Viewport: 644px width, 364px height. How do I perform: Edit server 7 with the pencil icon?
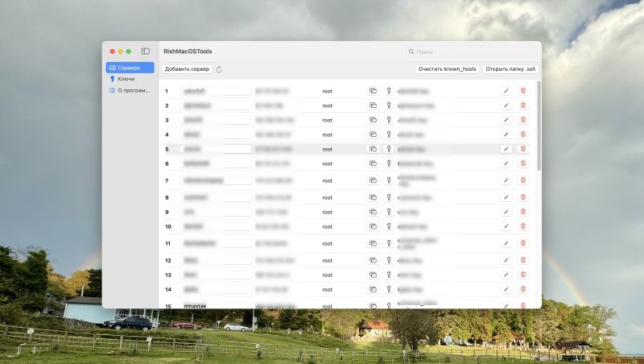(x=506, y=180)
